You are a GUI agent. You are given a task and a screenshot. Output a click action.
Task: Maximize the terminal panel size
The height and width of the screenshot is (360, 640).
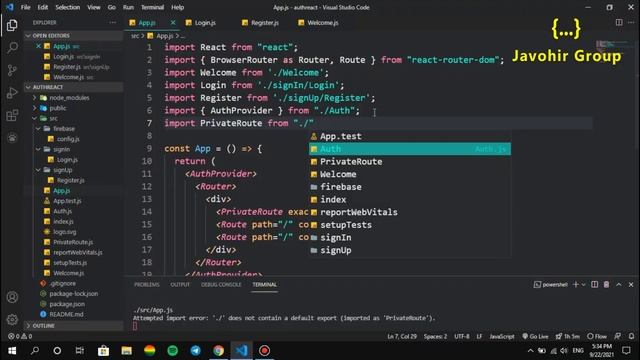[619, 284]
